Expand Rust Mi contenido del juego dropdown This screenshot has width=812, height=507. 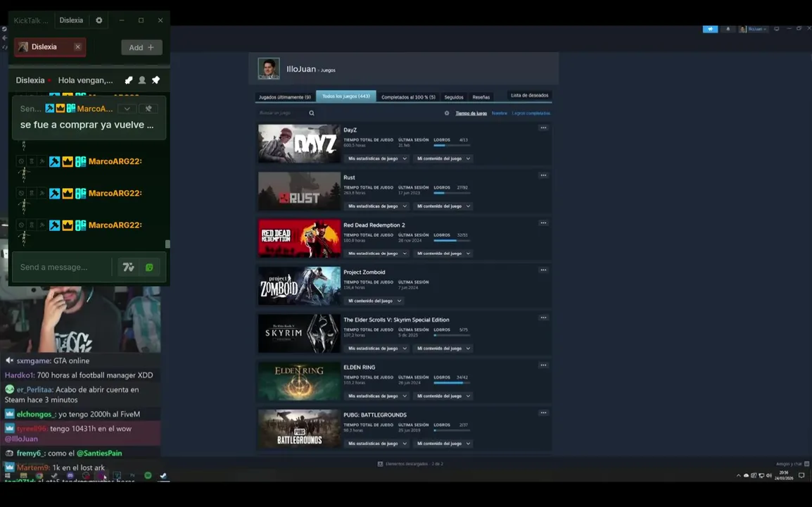(443, 206)
